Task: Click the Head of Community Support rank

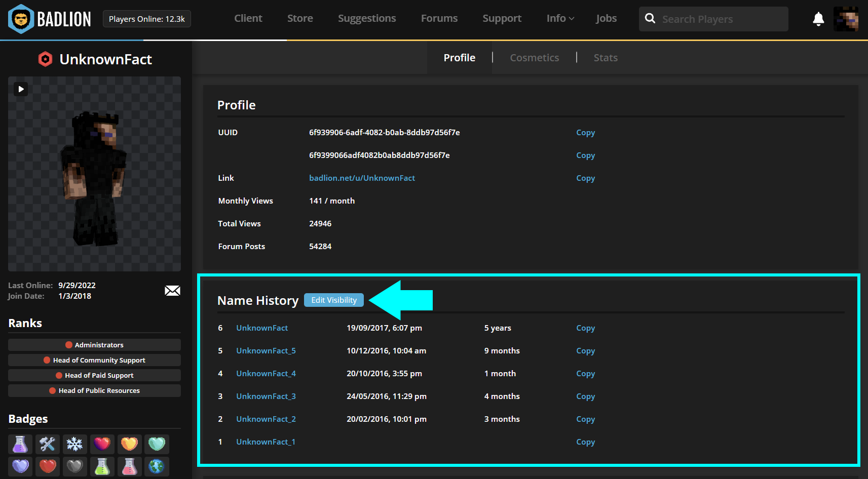Action: (x=94, y=360)
